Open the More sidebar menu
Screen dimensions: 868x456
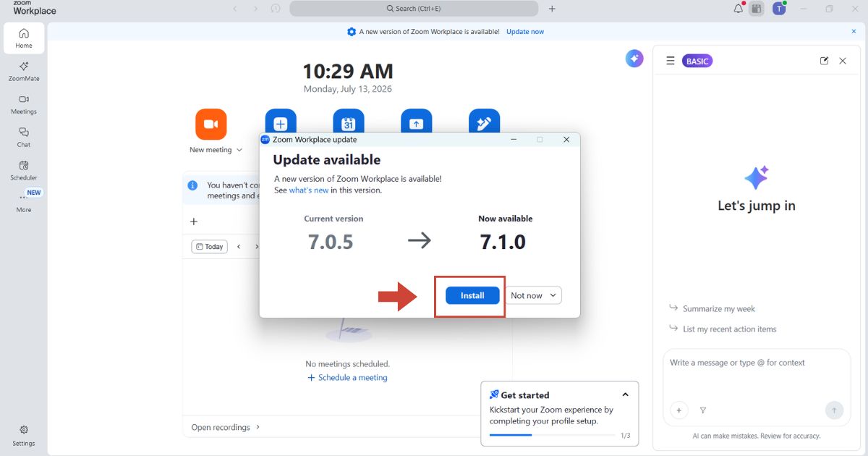24,203
